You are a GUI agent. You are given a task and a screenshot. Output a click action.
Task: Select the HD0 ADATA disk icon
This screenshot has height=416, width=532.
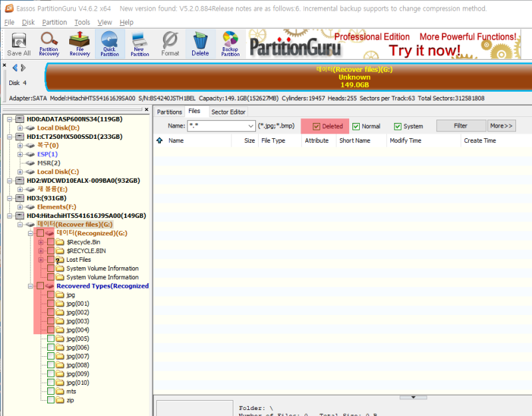(20, 119)
